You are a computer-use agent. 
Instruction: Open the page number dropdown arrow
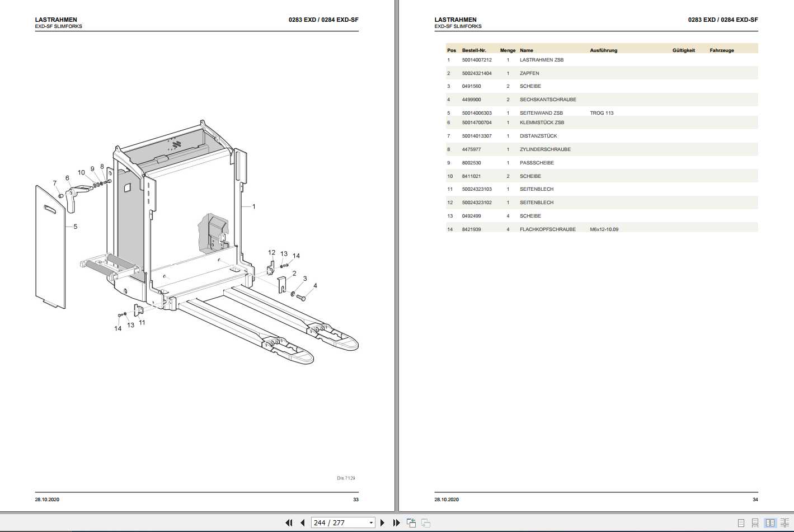370,522
